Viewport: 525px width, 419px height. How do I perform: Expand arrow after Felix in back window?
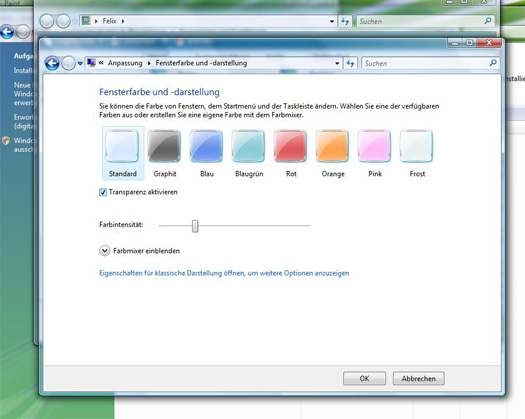click(x=123, y=21)
